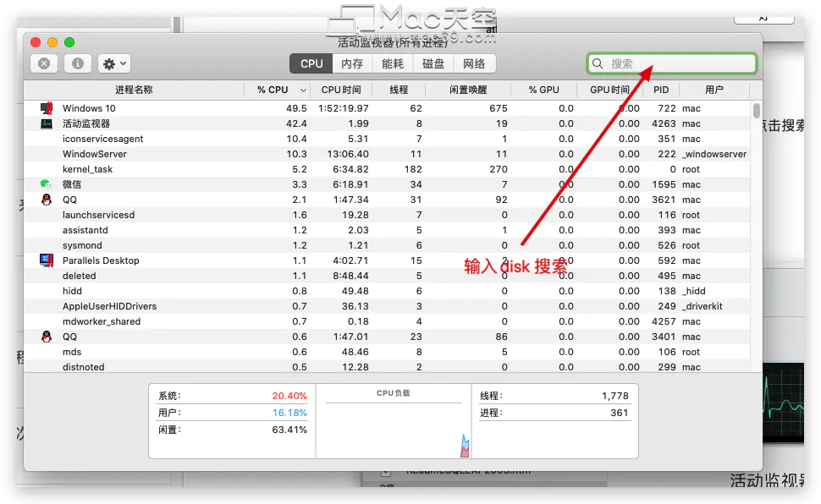
Task: Focus the 搜索 search field
Action: click(672, 64)
